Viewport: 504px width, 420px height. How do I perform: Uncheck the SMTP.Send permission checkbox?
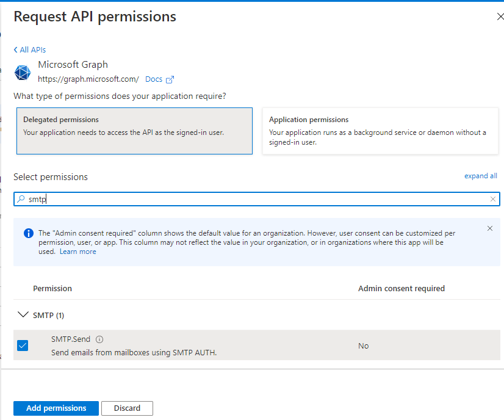click(23, 346)
